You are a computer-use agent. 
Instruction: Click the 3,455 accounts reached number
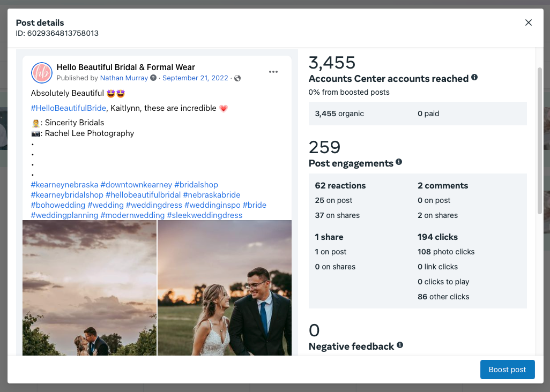(x=332, y=63)
